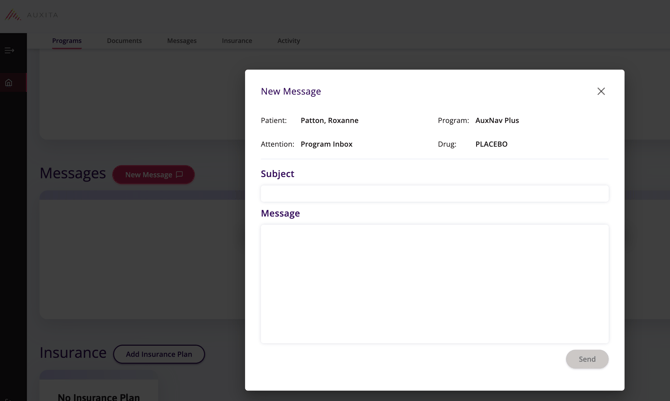
Task: Select the No Insurance Plan card
Action: tap(98, 391)
